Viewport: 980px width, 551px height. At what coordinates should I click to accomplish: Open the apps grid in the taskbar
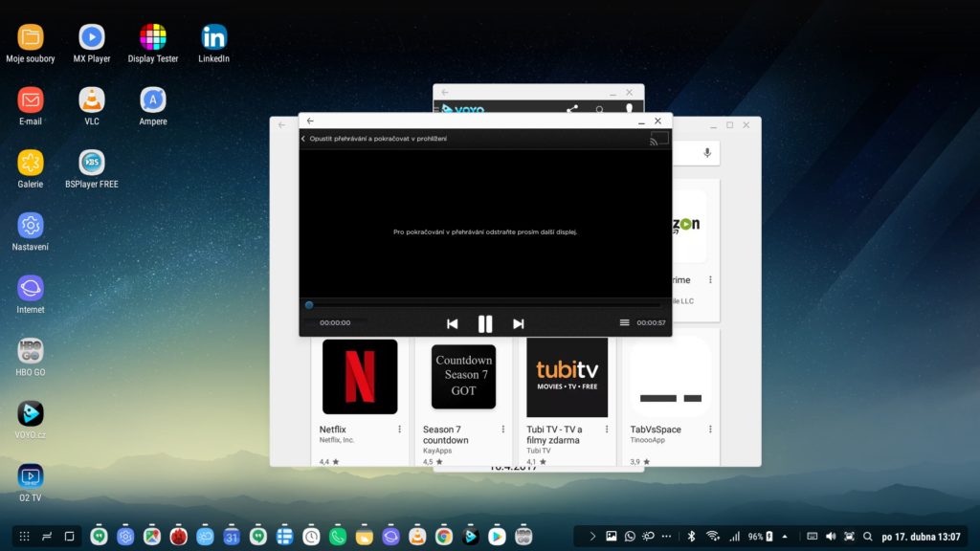pos(24,536)
